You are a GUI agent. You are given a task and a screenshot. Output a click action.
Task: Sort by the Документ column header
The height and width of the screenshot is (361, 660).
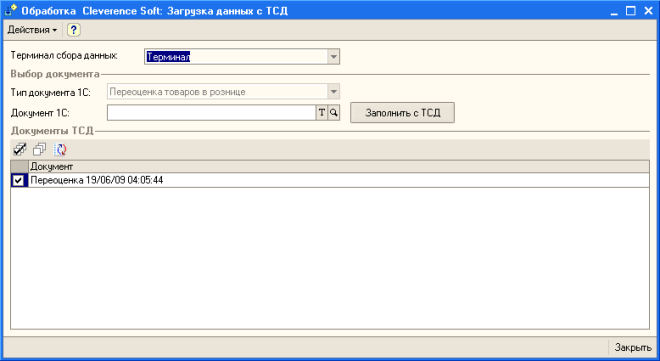[339, 167]
